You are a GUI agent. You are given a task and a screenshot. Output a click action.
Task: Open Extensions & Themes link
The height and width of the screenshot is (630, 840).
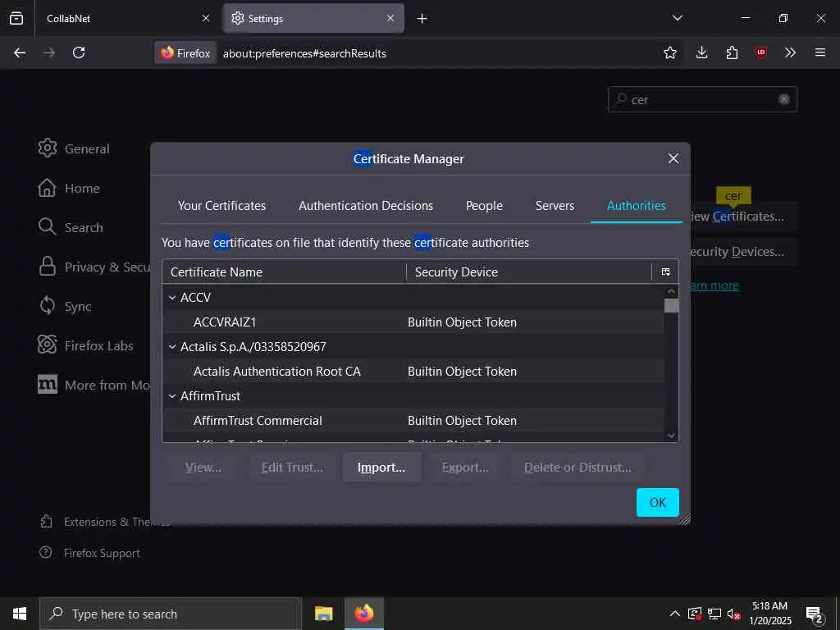click(104, 522)
